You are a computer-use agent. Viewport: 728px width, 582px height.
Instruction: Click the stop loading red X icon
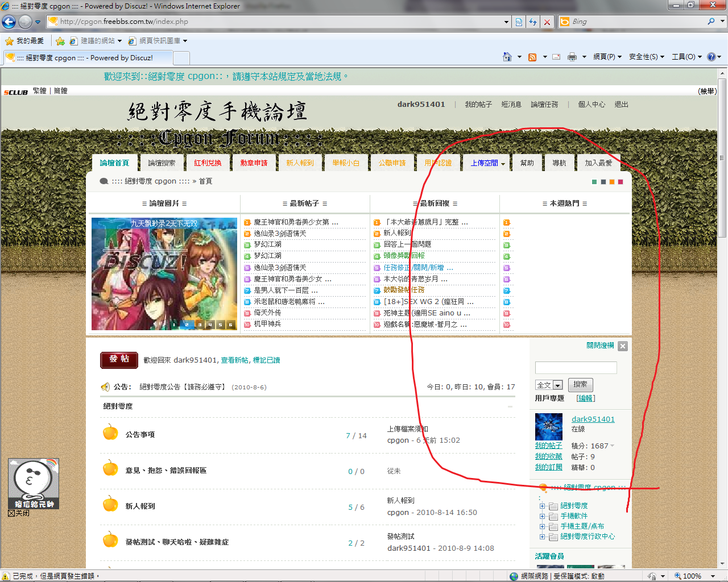pyautogui.click(x=547, y=22)
